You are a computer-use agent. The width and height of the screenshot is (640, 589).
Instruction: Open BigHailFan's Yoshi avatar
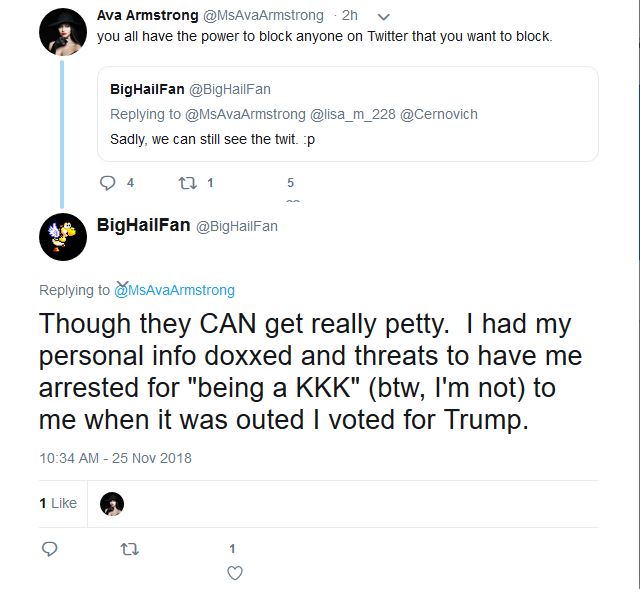tap(63, 237)
